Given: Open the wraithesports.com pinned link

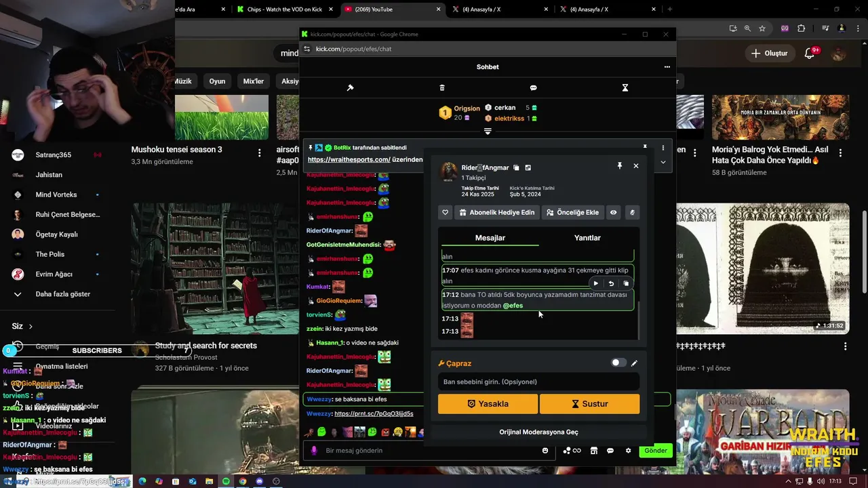Looking at the screenshot, I should (x=349, y=159).
